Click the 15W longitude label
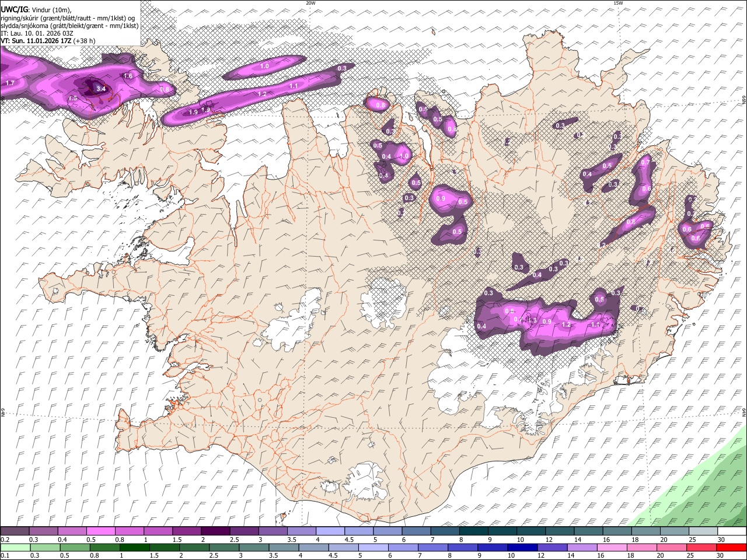The image size is (747, 560). point(618,3)
